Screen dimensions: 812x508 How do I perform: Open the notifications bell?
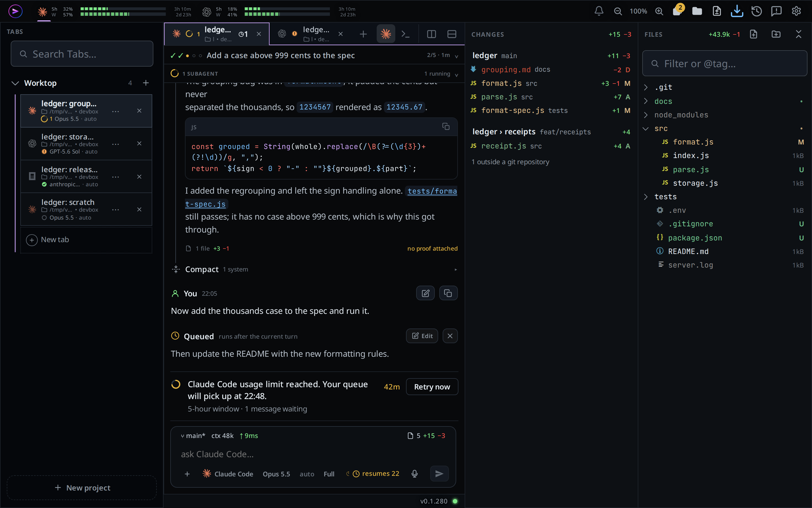(x=599, y=11)
